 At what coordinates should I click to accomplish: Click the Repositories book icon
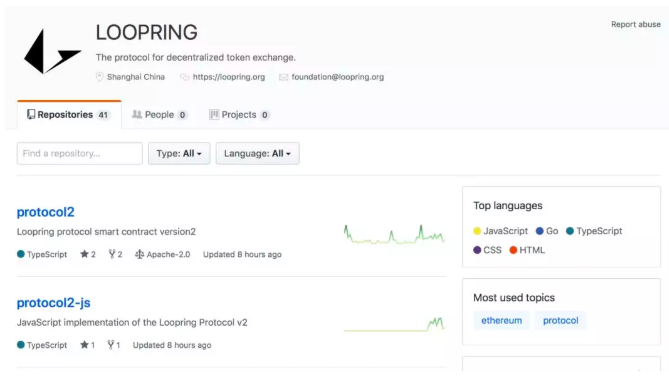point(31,114)
